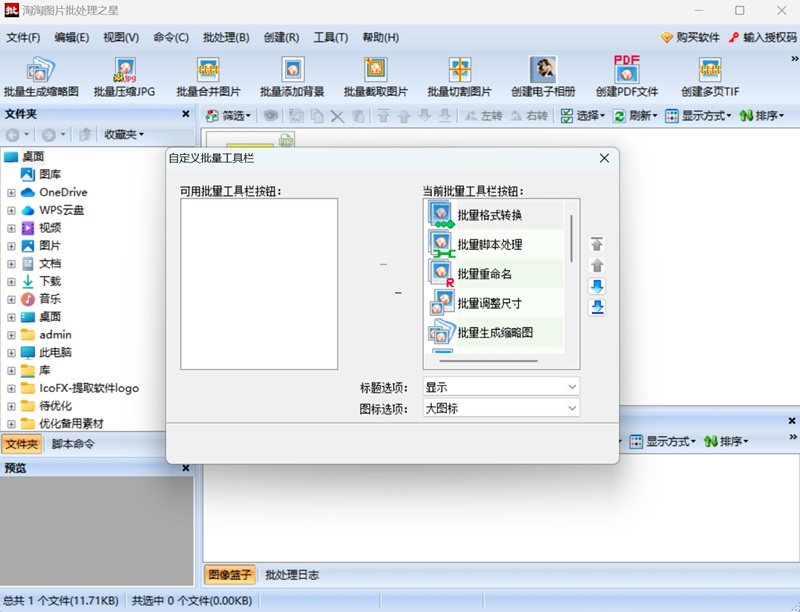Click the 批量切割图片 toolbar icon
The image size is (800, 612).
pyautogui.click(x=459, y=77)
